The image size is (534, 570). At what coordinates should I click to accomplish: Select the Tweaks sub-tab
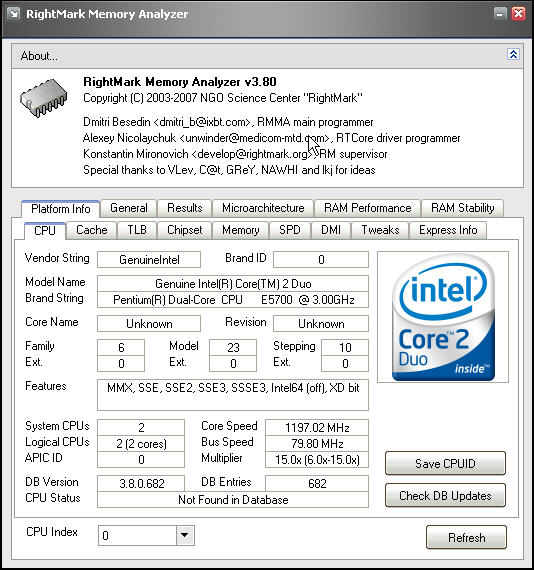[x=380, y=230]
